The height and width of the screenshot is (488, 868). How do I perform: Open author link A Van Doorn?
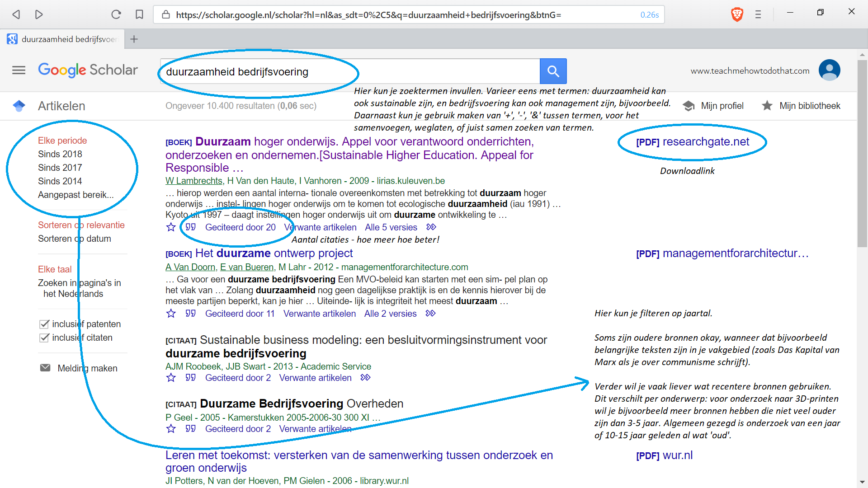pyautogui.click(x=190, y=267)
